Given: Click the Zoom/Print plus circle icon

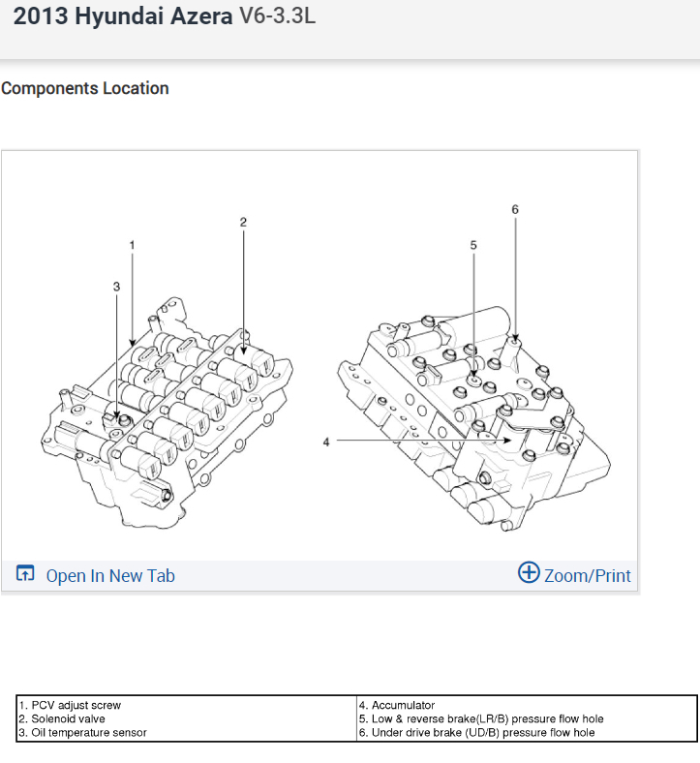Looking at the screenshot, I should coord(529,572).
